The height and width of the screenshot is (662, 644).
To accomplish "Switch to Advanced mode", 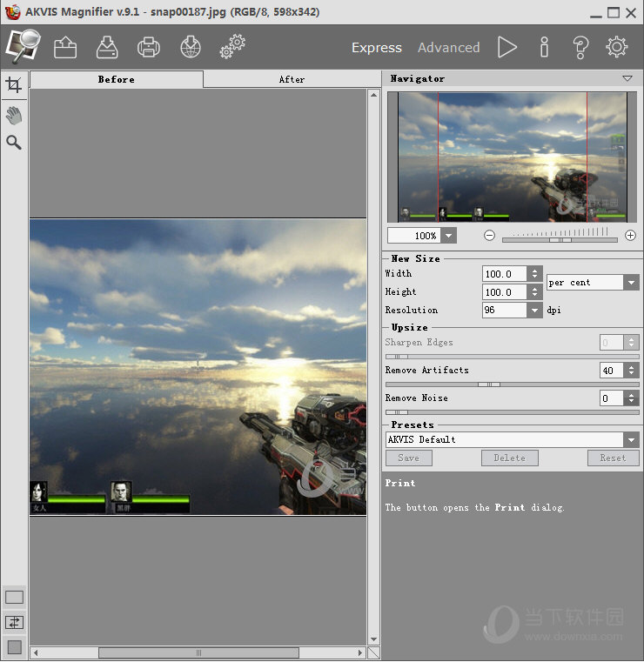I will 448,47.
